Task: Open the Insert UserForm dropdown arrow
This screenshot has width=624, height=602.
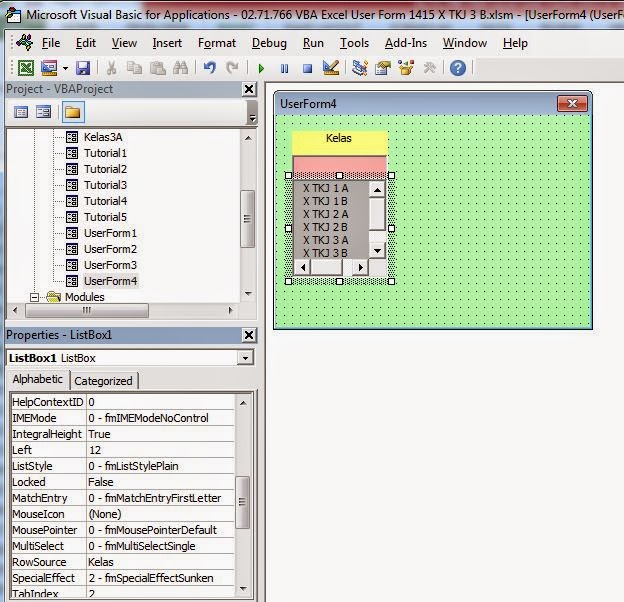Action: (65, 68)
